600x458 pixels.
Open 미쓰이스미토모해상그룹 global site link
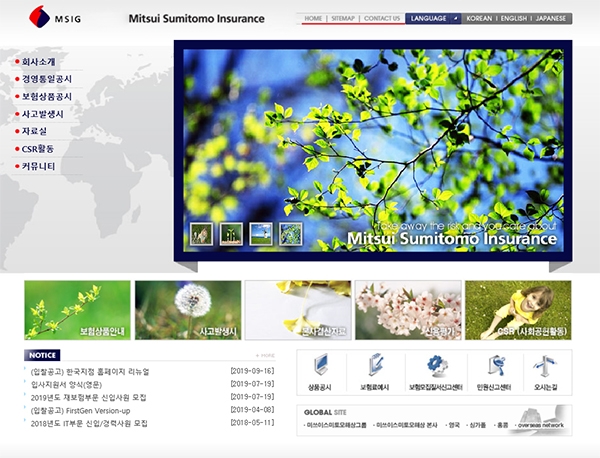336,425
